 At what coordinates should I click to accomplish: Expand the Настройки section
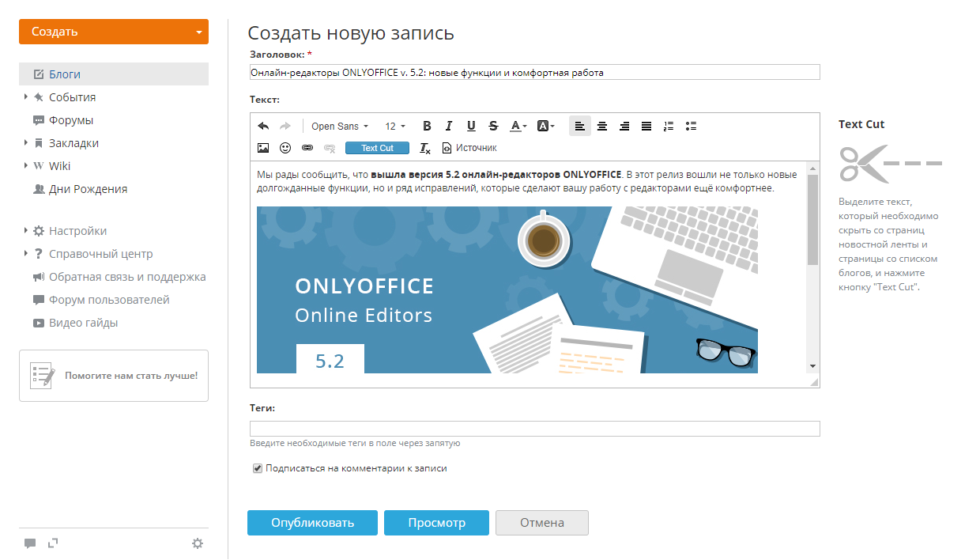(x=26, y=230)
